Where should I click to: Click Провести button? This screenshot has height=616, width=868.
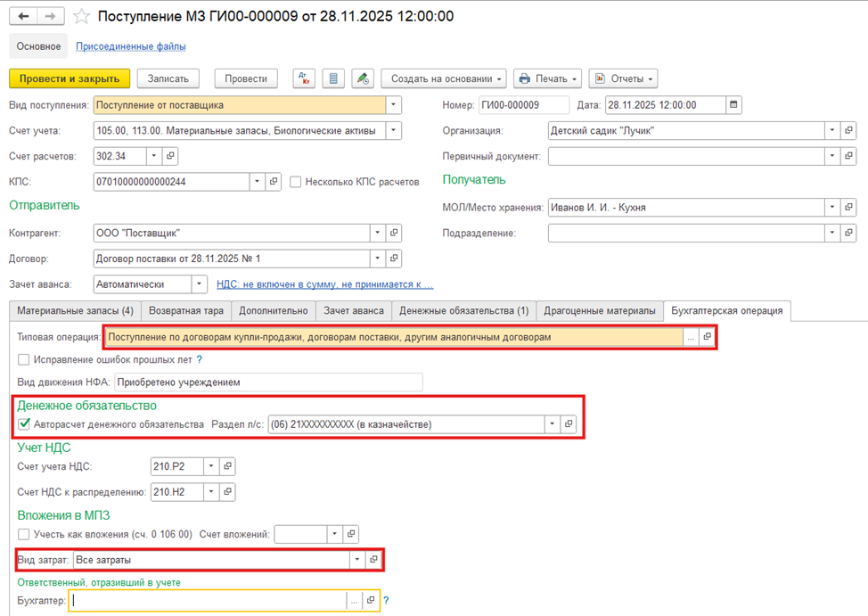coord(246,78)
